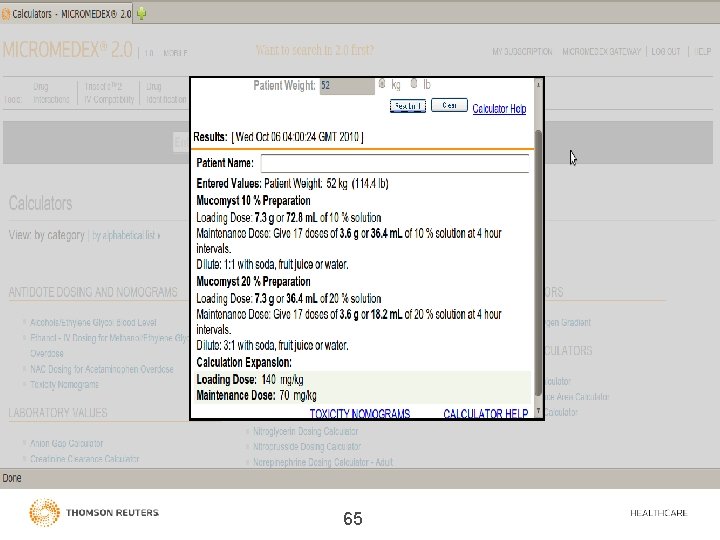Open Creatinine Clearance Calculator
The height and width of the screenshot is (540, 720).
tap(84, 459)
